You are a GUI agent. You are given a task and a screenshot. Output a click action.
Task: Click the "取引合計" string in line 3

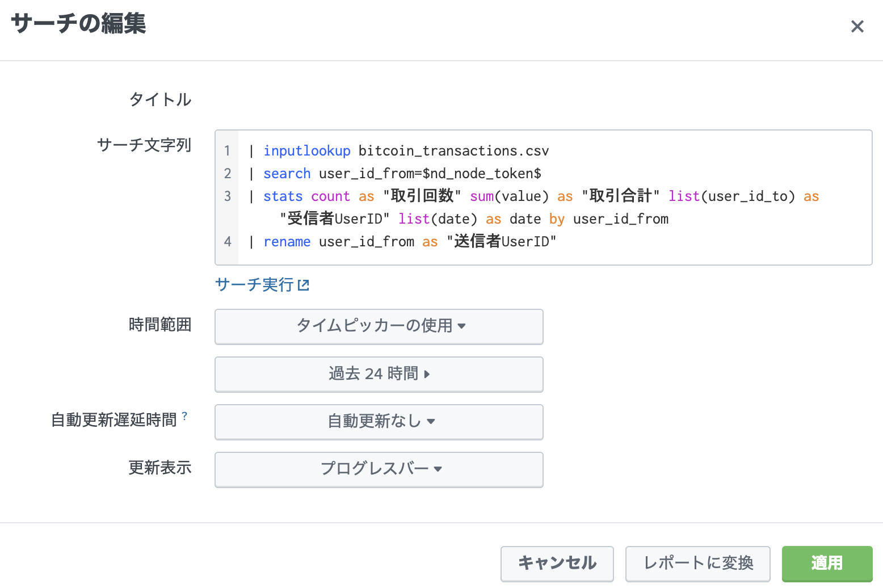620,196
